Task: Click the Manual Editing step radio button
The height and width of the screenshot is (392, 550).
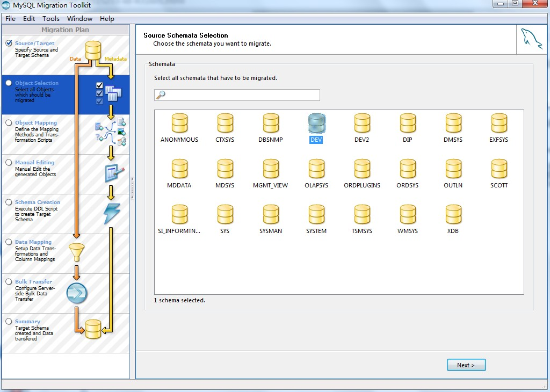Action: pos(9,162)
